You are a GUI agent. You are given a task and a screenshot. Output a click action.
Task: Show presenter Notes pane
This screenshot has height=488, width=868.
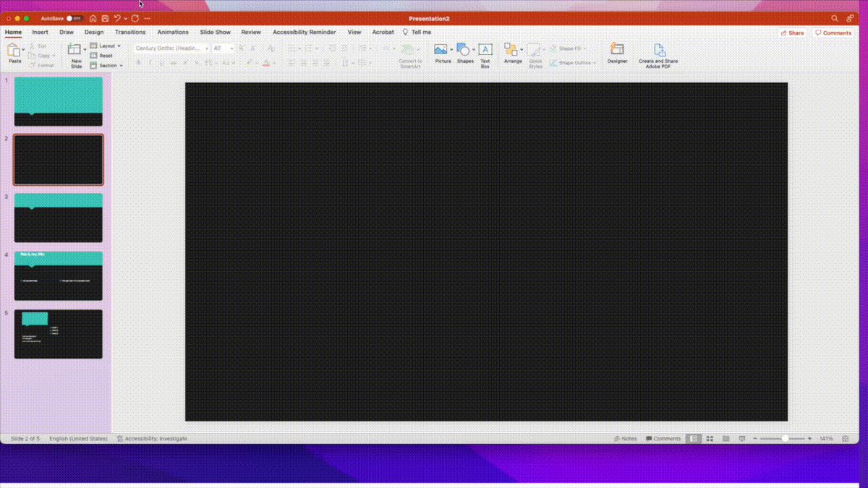tap(625, 438)
